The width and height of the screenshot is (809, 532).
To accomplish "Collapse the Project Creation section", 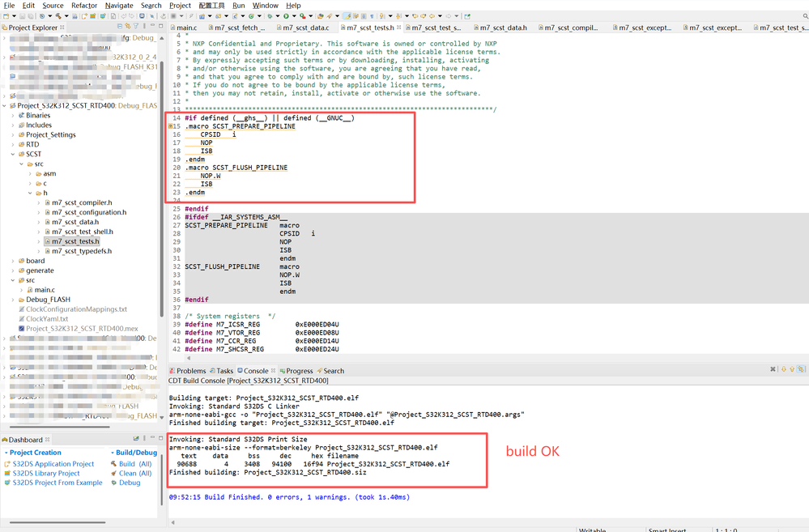I will [x=6, y=453].
